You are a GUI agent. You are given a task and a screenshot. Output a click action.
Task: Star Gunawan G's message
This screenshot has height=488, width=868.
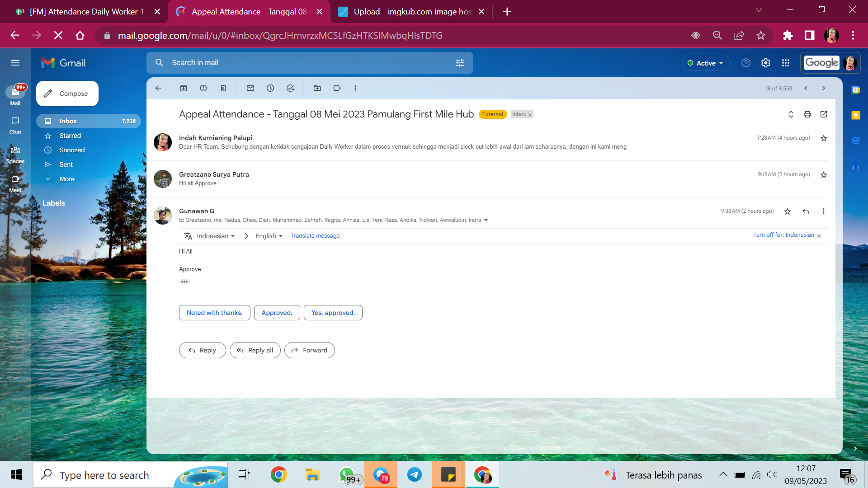point(788,211)
